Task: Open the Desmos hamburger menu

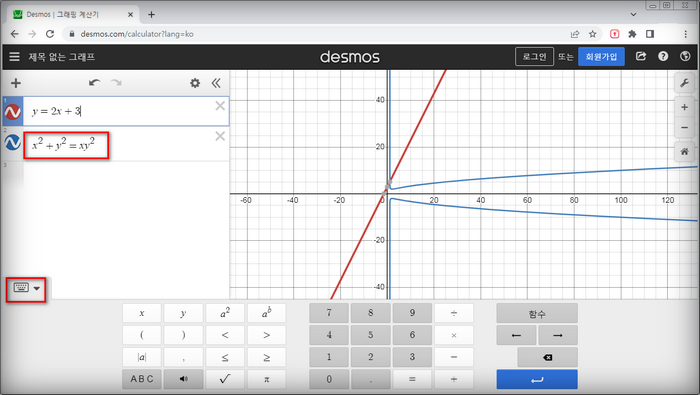Action: pyautogui.click(x=14, y=57)
